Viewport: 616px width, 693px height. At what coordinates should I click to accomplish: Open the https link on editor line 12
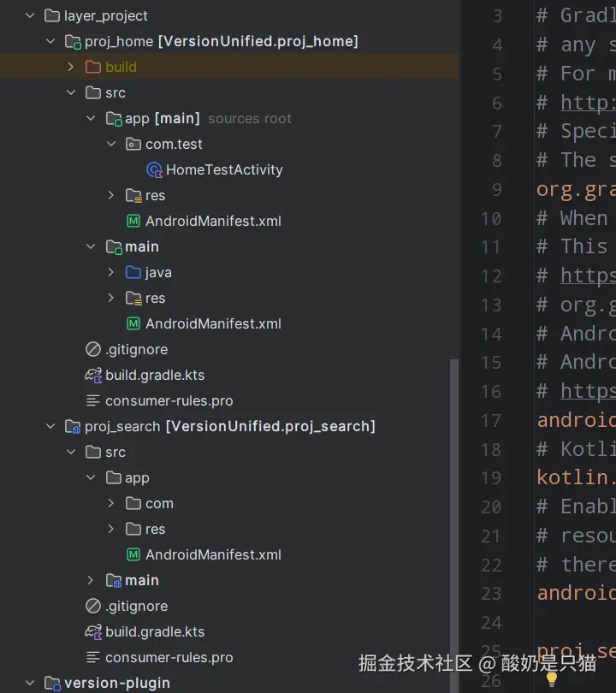588,275
